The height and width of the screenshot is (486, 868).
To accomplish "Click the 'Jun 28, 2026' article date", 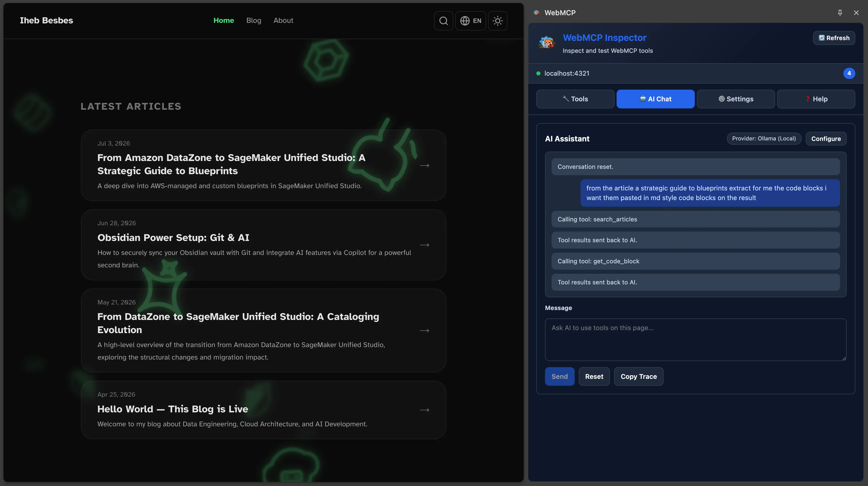I will pos(117,223).
